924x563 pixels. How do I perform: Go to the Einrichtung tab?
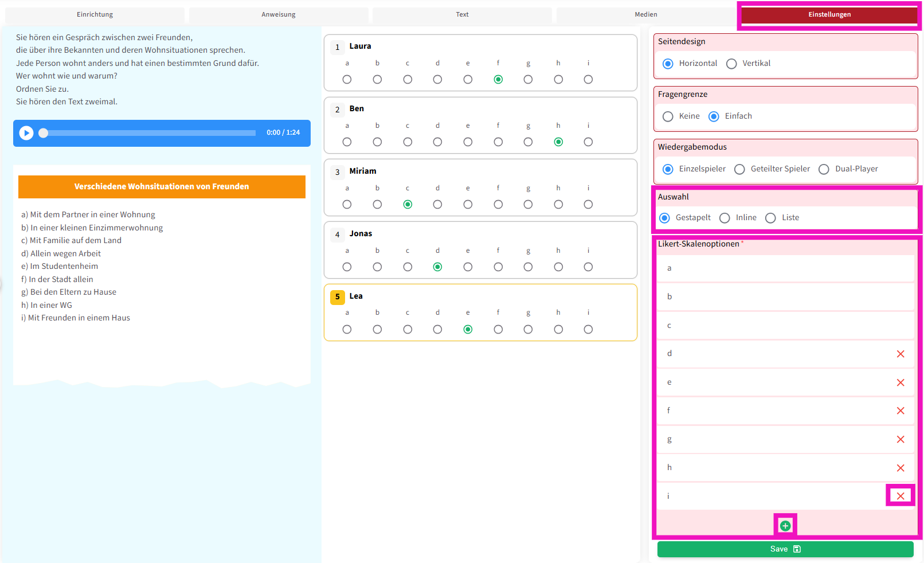[x=95, y=15]
